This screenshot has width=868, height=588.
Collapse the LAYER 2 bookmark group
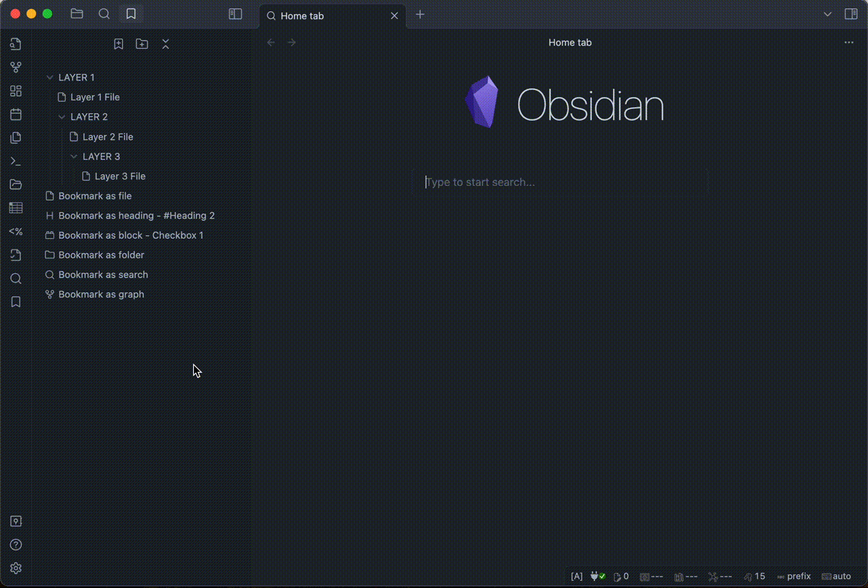click(62, 117)
